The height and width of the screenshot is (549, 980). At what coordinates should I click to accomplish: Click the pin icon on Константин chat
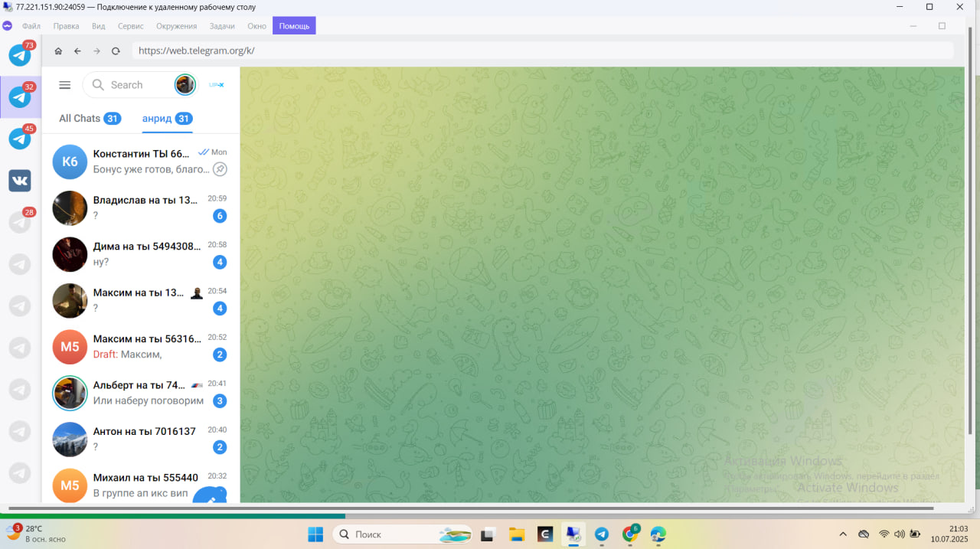[220, 169]
